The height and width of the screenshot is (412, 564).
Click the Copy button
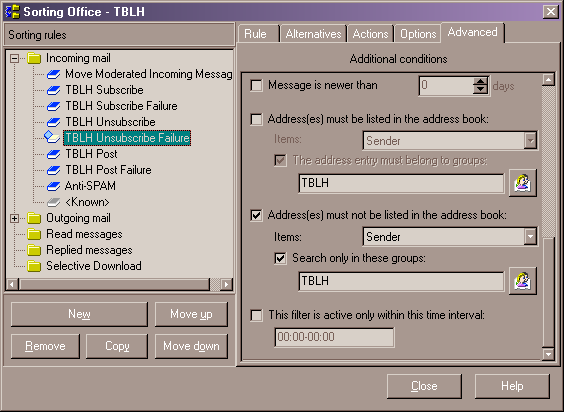click(x=117, y=346)
